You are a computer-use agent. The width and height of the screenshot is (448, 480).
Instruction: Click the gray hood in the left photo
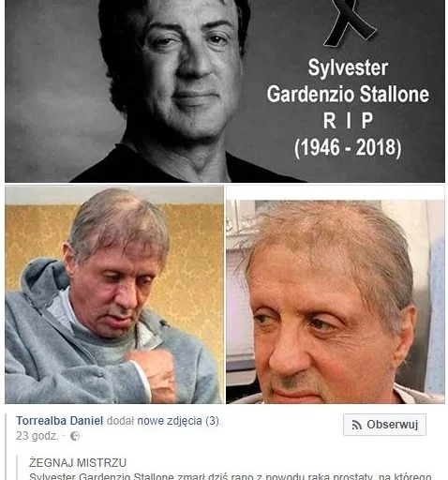point(42,283)
